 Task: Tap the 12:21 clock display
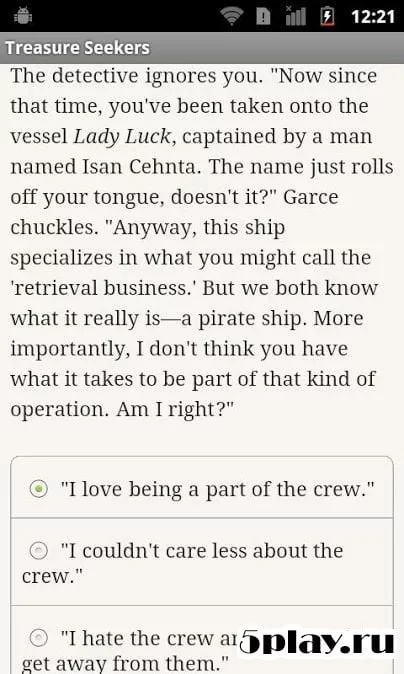pyautogui.click(x=373, y=17)
